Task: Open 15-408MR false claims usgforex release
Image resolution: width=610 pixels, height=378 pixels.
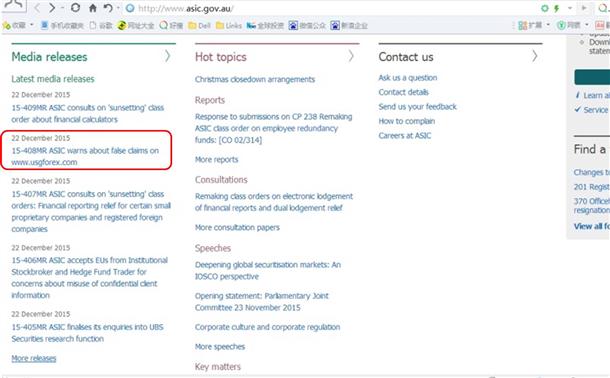Action: [85, 156]
